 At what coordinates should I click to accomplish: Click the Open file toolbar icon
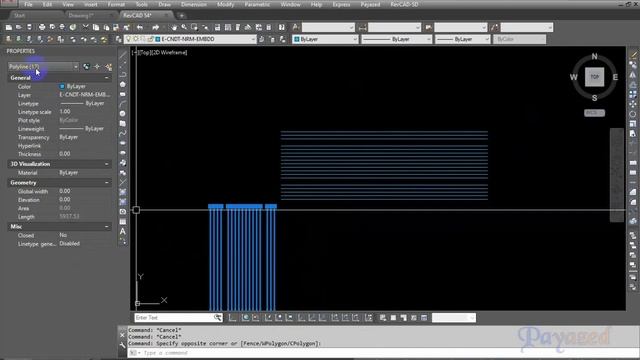19,27
